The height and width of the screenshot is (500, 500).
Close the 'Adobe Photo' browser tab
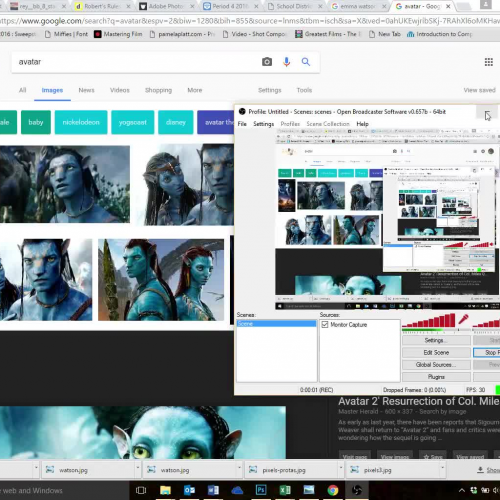pos(192,6)
